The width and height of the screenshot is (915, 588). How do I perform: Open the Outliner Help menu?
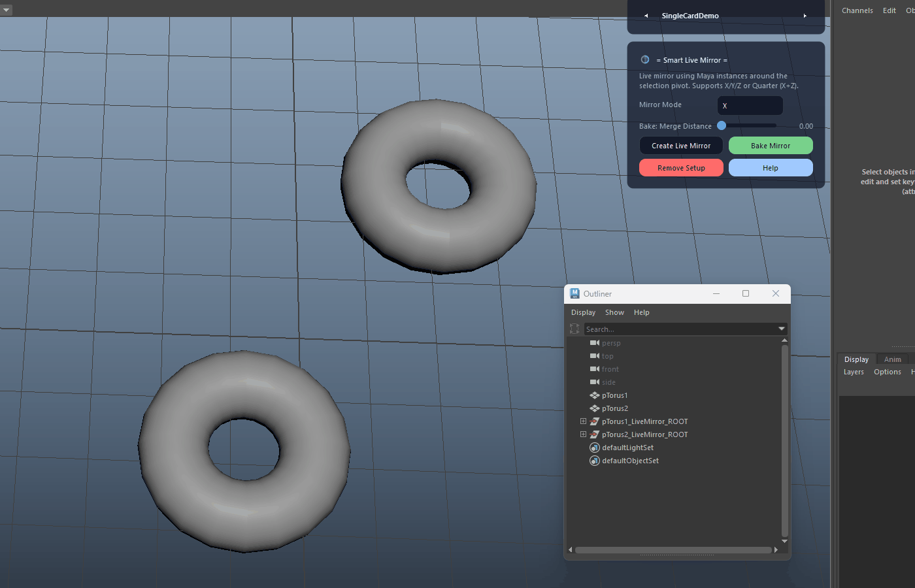(642, 312)
